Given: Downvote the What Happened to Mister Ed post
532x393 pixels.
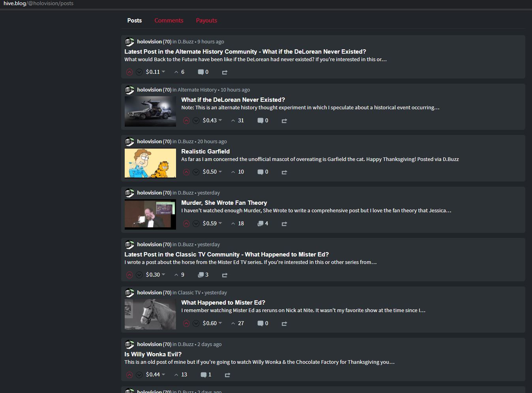Looking at the screenshot, I should (196, 323).
